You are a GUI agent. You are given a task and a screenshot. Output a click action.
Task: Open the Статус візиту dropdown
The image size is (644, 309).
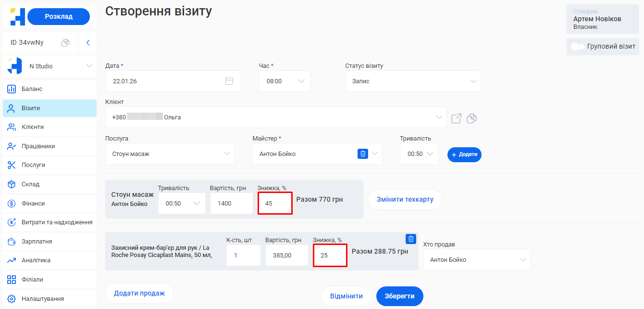coord(413,81)
